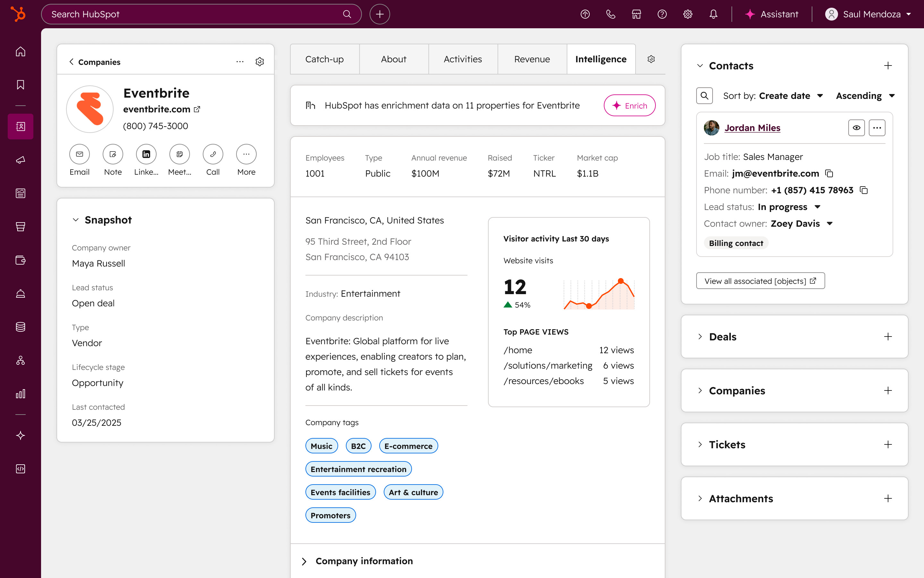Screen dimensions: 924x578
Task: Add a new deal with plus
Action: 888,337
